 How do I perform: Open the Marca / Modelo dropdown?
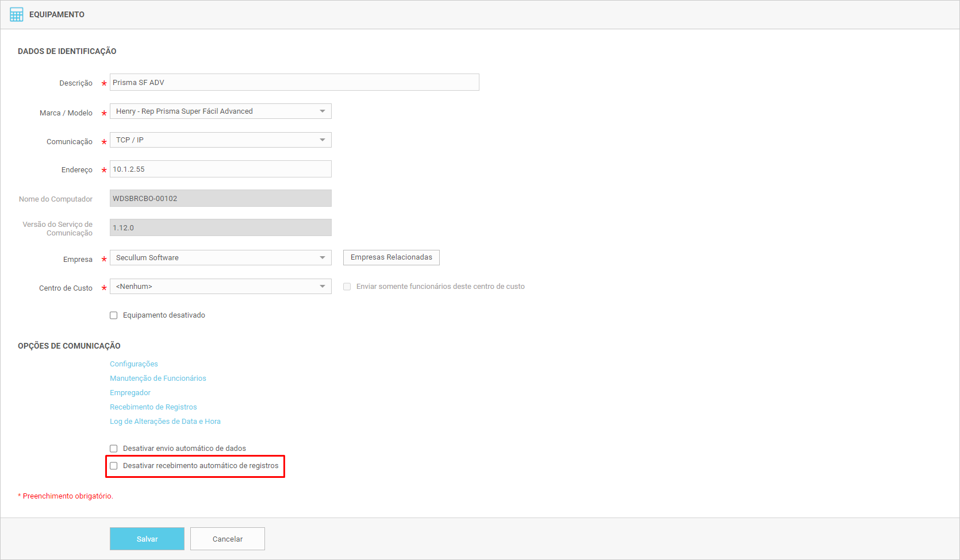point(220,111)
